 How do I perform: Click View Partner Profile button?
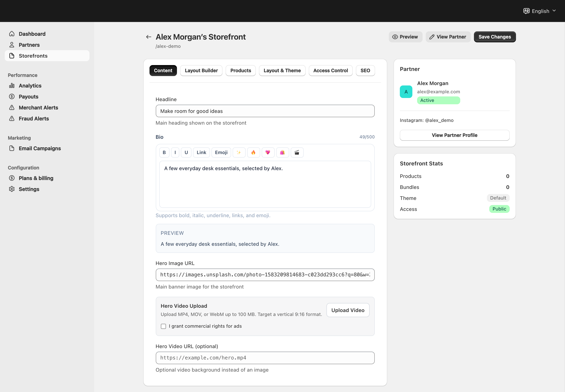coord(454,135)
